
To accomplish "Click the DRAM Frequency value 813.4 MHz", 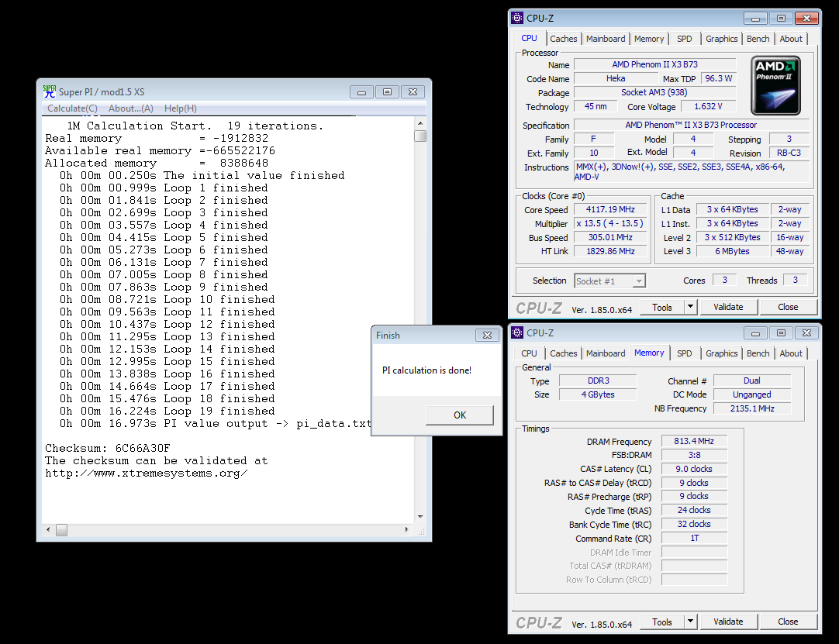I will click(694, 441).
